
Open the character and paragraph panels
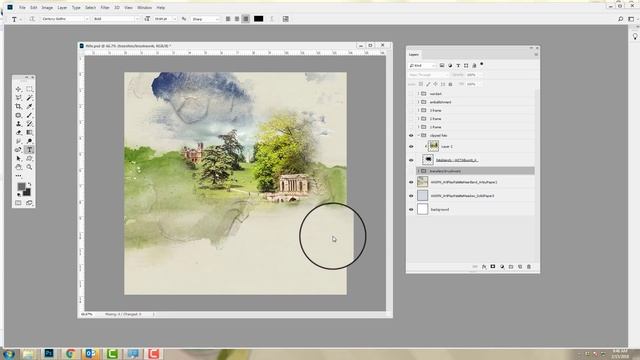(x=286, y=19)
